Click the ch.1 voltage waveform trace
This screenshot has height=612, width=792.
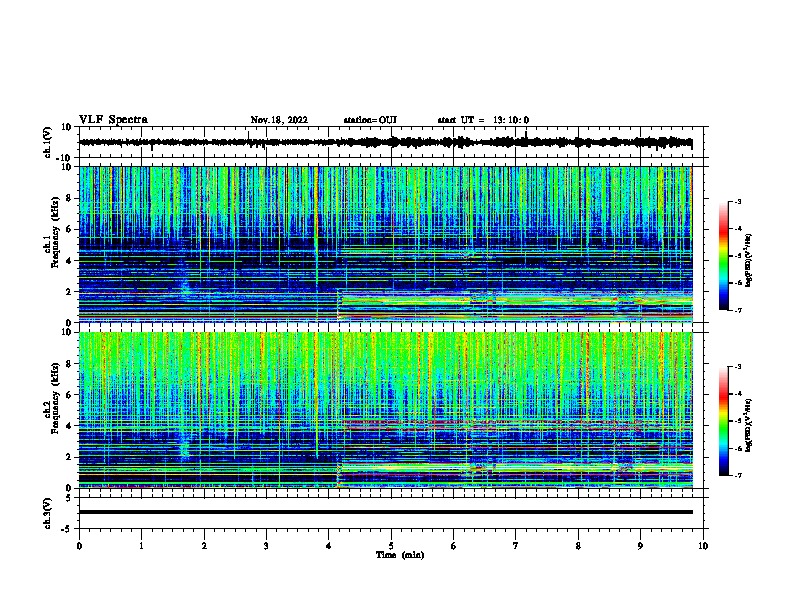pos(386,142)
